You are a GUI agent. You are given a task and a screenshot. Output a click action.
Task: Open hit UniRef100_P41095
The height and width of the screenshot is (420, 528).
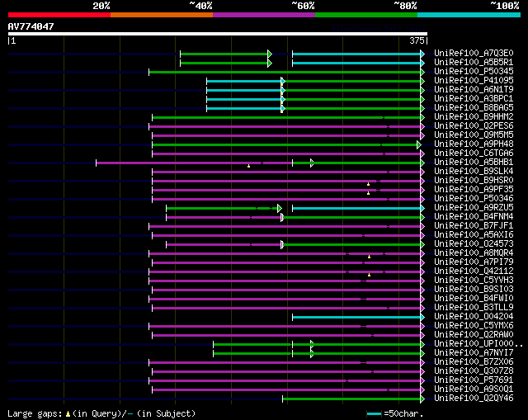(474, 81)
